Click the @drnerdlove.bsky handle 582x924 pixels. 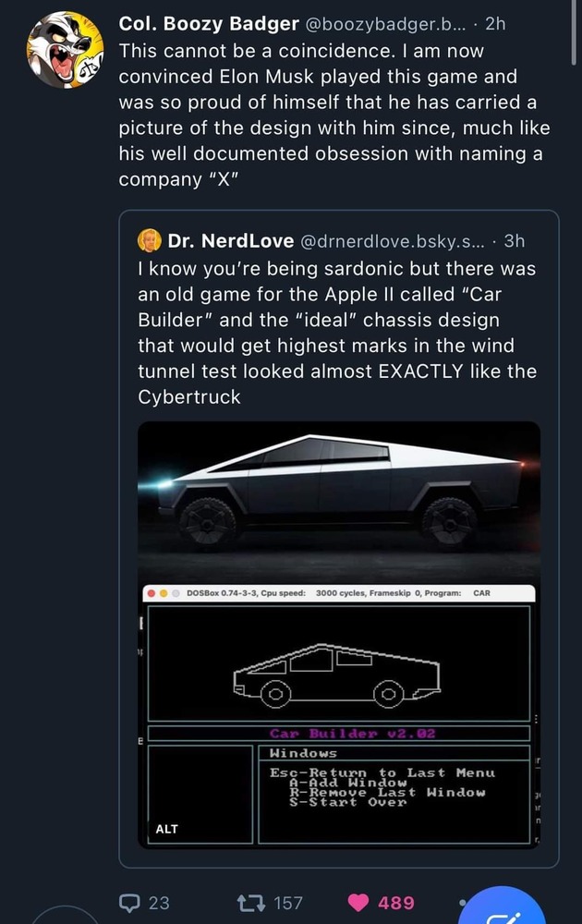point(393,241)
